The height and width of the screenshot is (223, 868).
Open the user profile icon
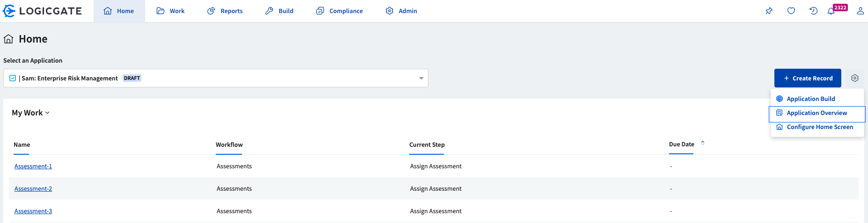[861, 11]
